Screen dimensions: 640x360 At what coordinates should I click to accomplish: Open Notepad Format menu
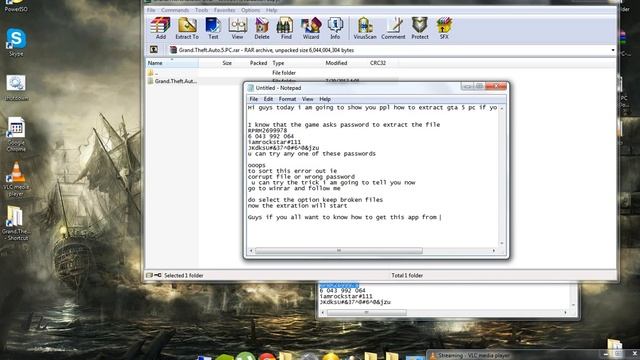click(x=287, y=99)
